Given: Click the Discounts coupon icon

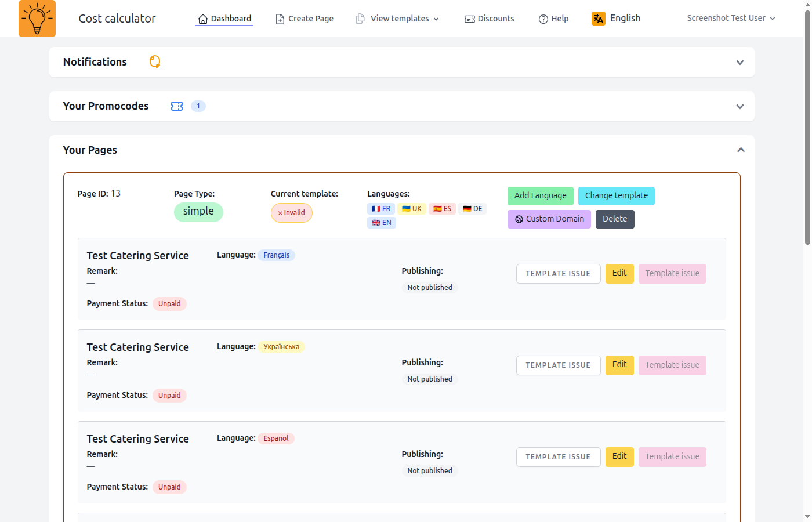Looking at the screenshot, I should [470, 19].
